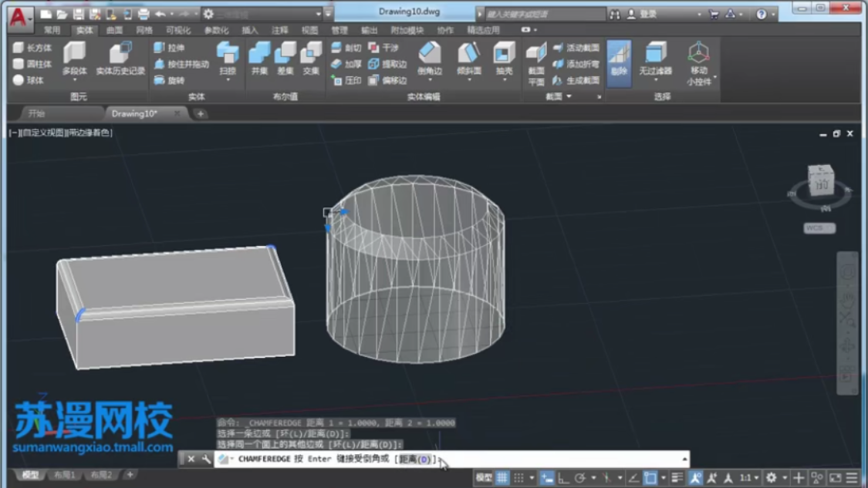Open the 曲面 ribbon tab
868x488 pixels.
pyautogui.click(x=114, y=30)
